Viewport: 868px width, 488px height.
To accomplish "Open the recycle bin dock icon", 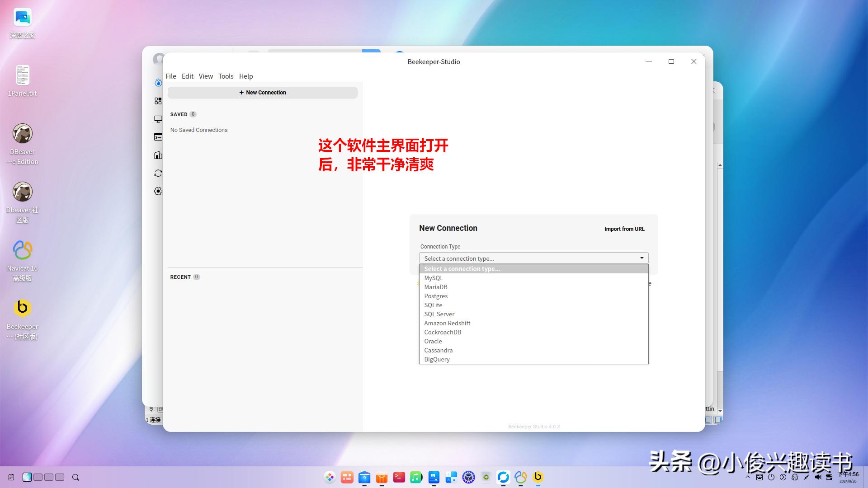I will pos(486,477).
